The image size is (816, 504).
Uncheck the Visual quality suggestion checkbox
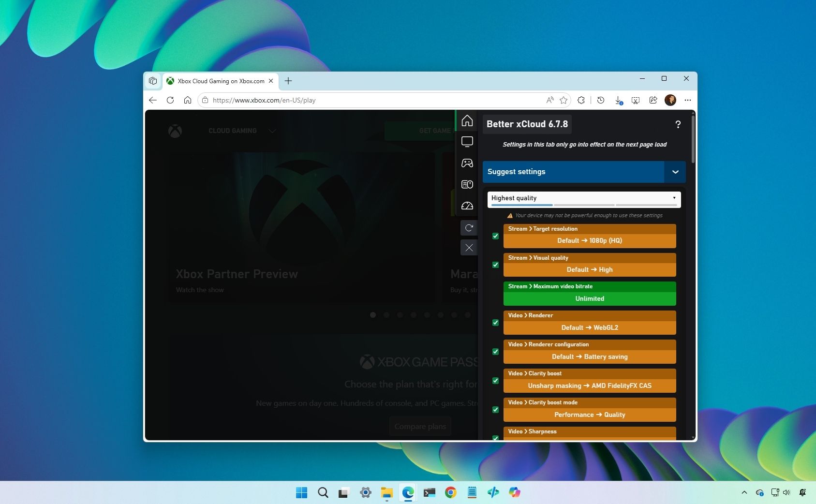pyautogui.click(x=495, y=265)
